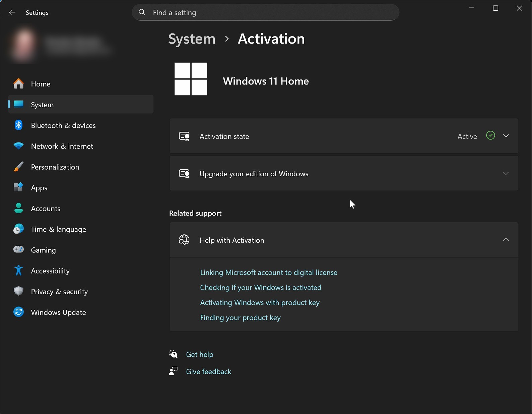Image resolution: width=532 pixels, height=414 pixels.
Task: Click the Personalization paintbrush icon
Action: click(x=18, y=167)
